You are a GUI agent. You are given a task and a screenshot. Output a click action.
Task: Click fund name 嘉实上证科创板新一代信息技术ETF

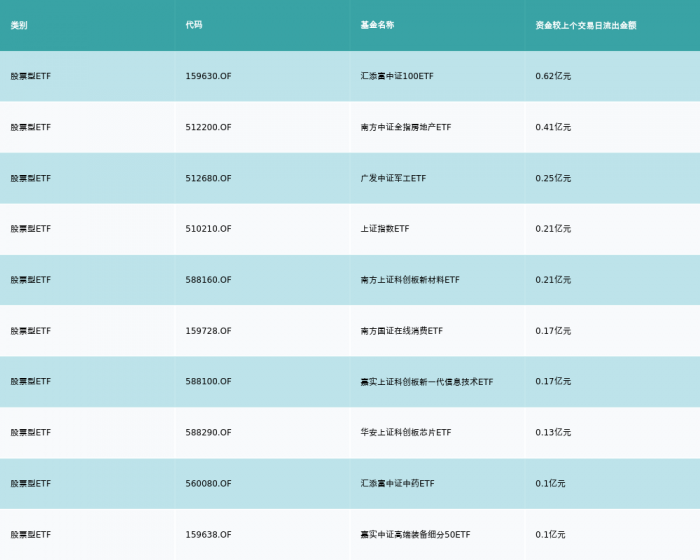click(427, 382)
